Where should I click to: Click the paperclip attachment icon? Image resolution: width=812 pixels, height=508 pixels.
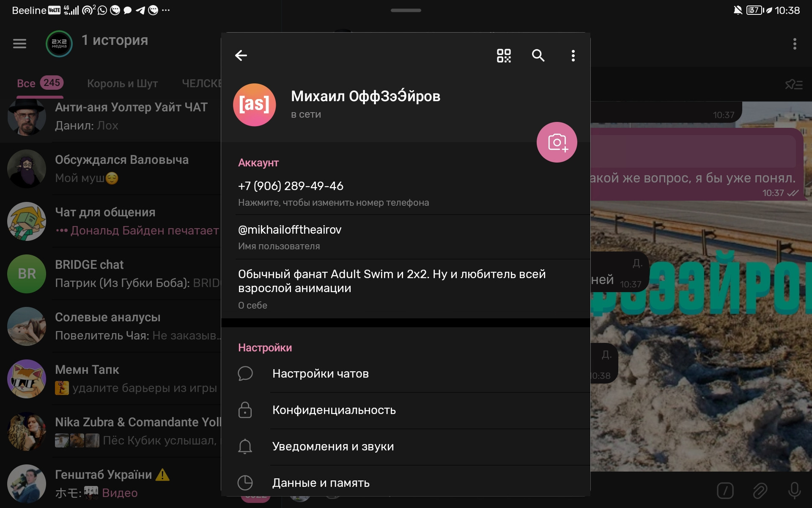pyautogui.click(x=760, y=490)
